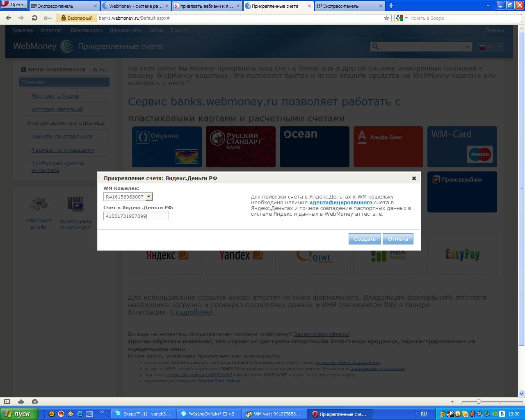The image size is (525, 420).
Task: Open the Opera main menu button
Action: pyautogui.click(x=14, y=5)
